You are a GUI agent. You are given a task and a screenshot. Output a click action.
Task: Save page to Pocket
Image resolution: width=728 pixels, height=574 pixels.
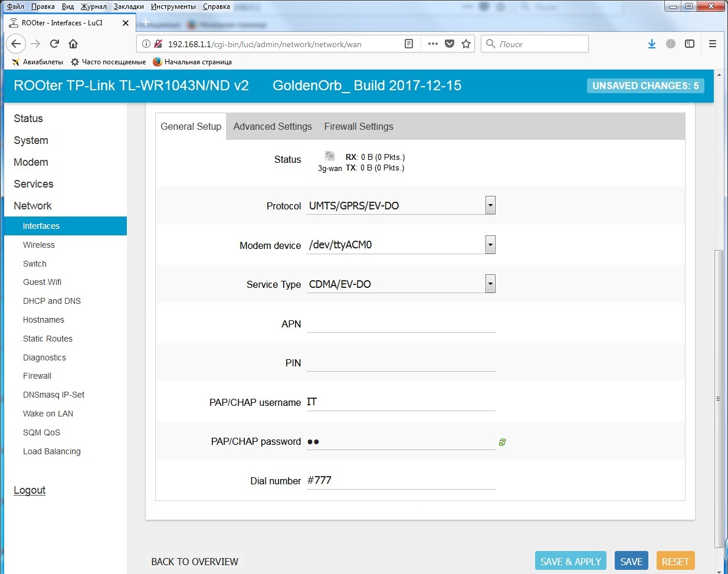(450, 44)
